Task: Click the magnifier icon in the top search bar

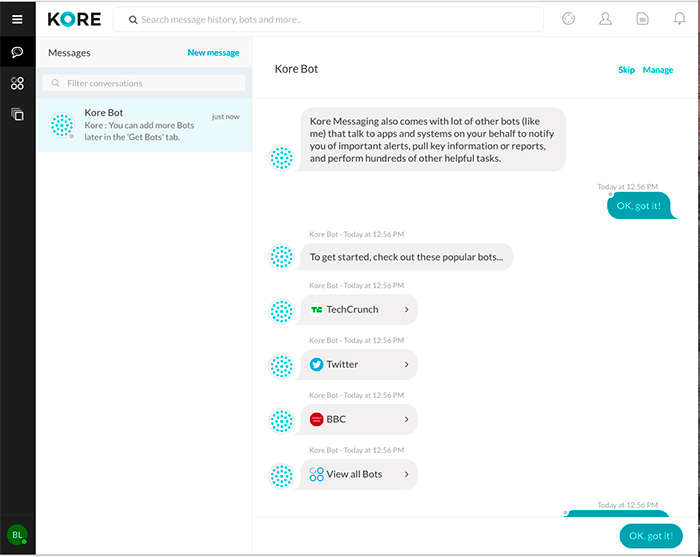Action: [133, 20]
